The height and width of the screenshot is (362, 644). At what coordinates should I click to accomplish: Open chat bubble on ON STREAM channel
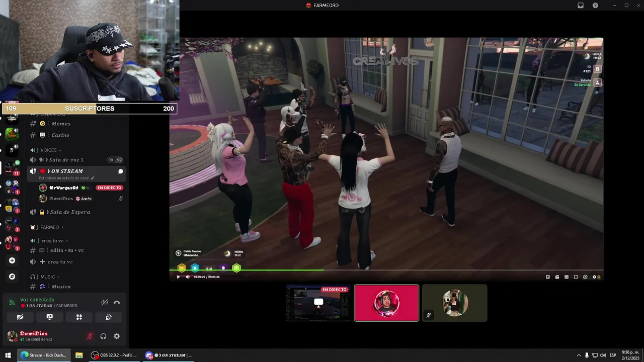point(121,171)
